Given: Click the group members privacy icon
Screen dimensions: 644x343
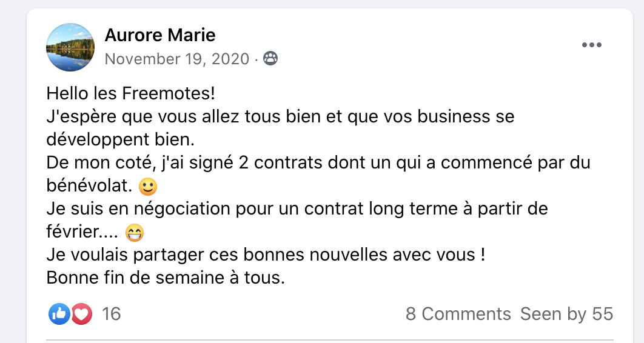Looking at the screenshot, I should [x=270, y=59].
